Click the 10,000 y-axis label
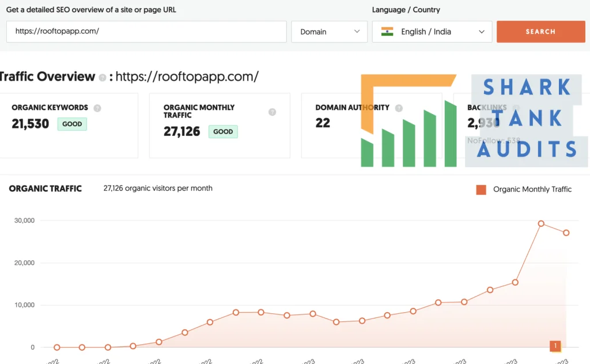 [24, 305]
